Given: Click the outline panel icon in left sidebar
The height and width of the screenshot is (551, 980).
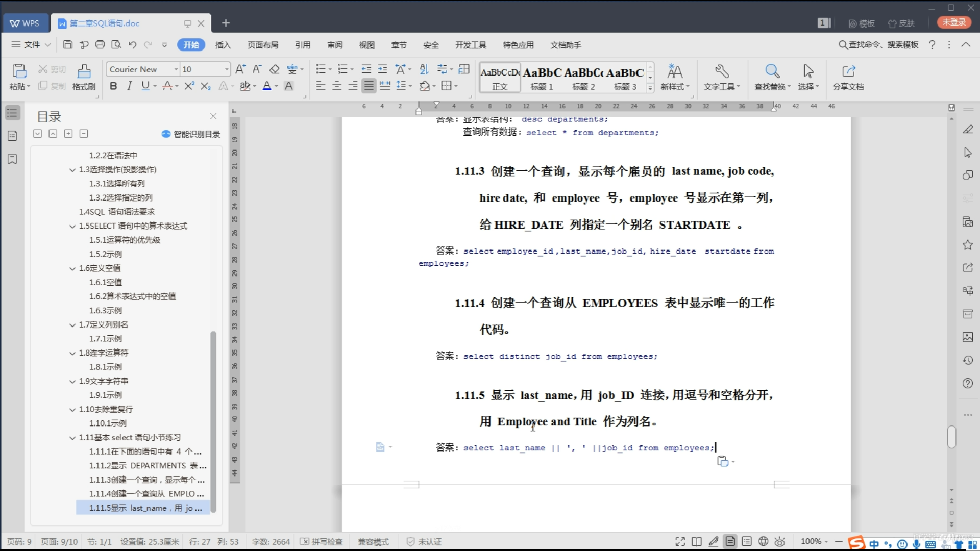Looking at the screenshot, I should pyautogui.click(x=12, y=113).
